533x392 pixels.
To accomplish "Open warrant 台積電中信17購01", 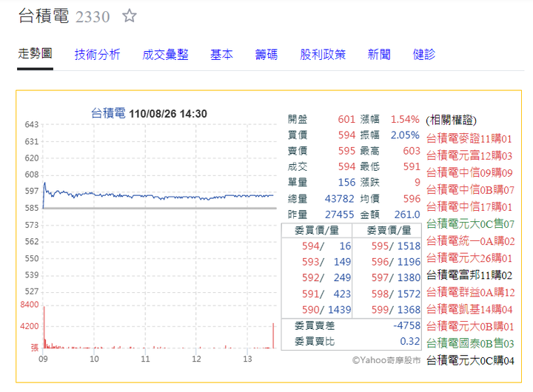I will coord(469,206).
